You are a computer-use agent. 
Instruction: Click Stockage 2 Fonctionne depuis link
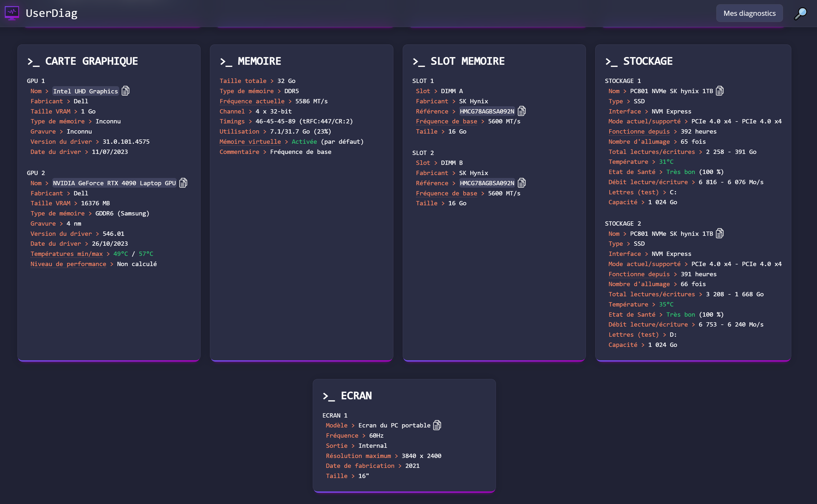639,274
